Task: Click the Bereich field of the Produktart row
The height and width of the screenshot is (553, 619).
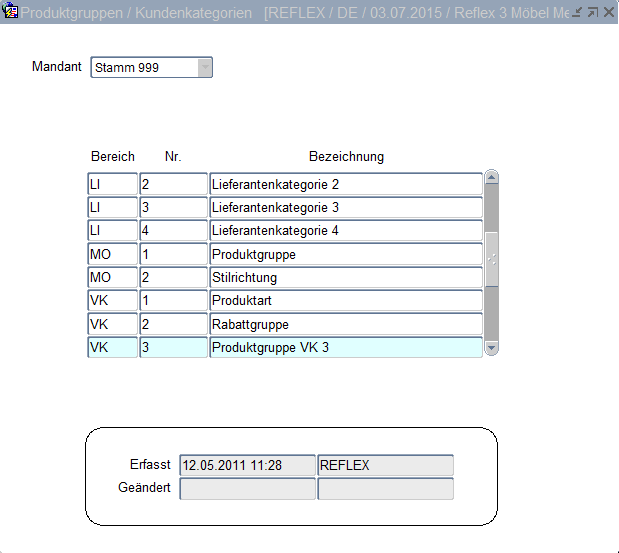Action: point(112,301)
